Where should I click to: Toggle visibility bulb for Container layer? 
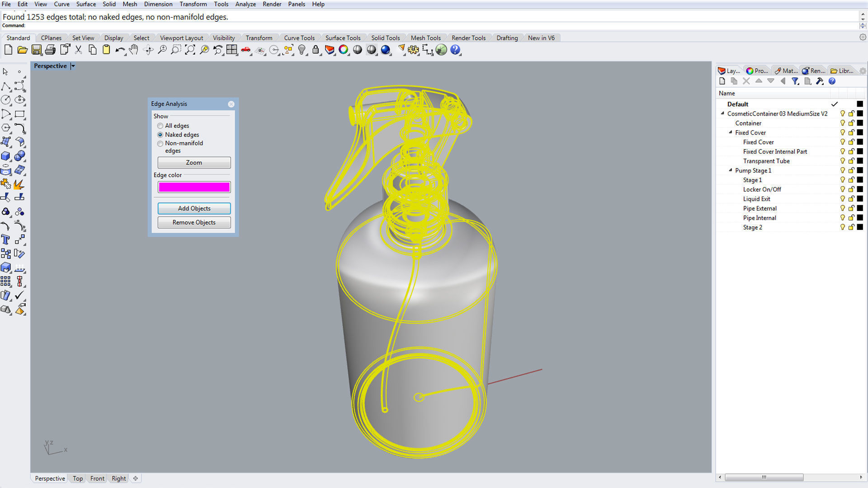(x=843, y=123)
